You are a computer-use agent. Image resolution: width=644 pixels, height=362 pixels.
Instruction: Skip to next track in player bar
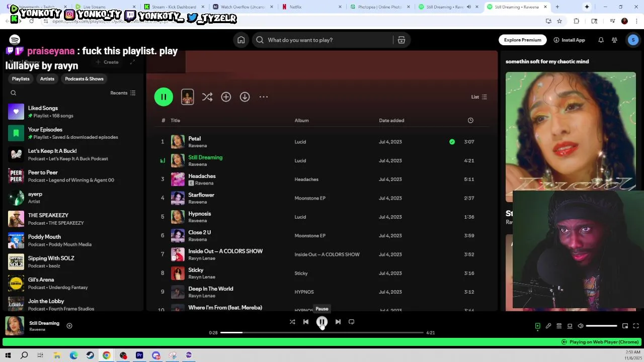point(338,322)
